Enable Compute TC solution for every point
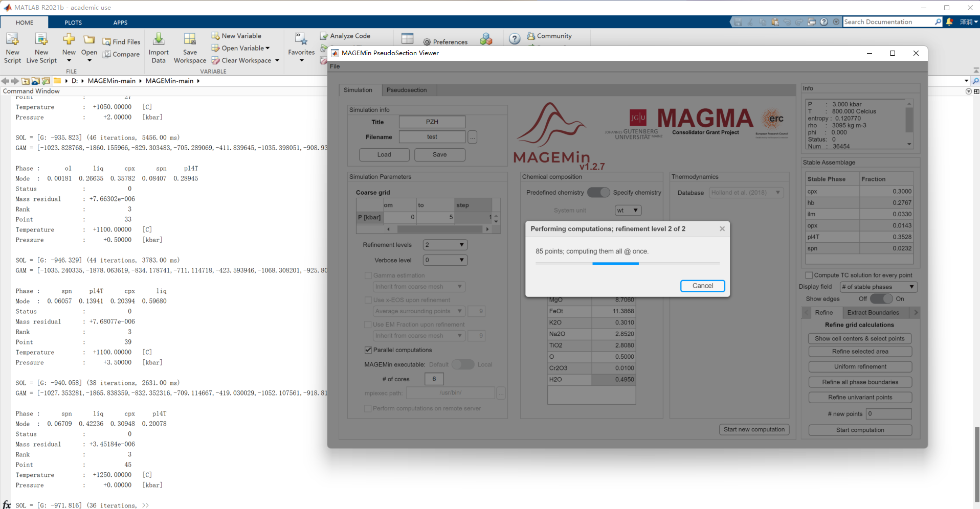This screenshot has height=509, width=980. [809, 275]
